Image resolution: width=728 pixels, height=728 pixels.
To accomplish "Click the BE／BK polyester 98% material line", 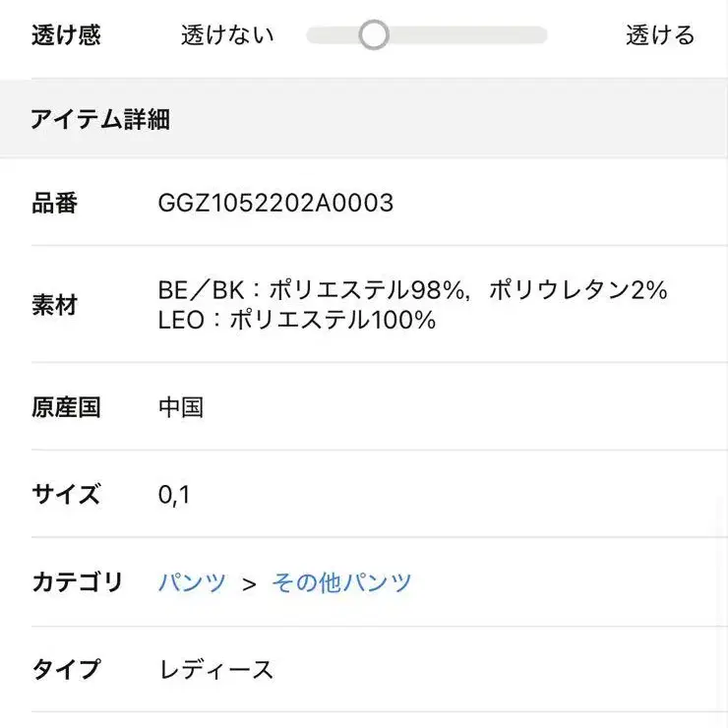I will click(x=412, y=290).
